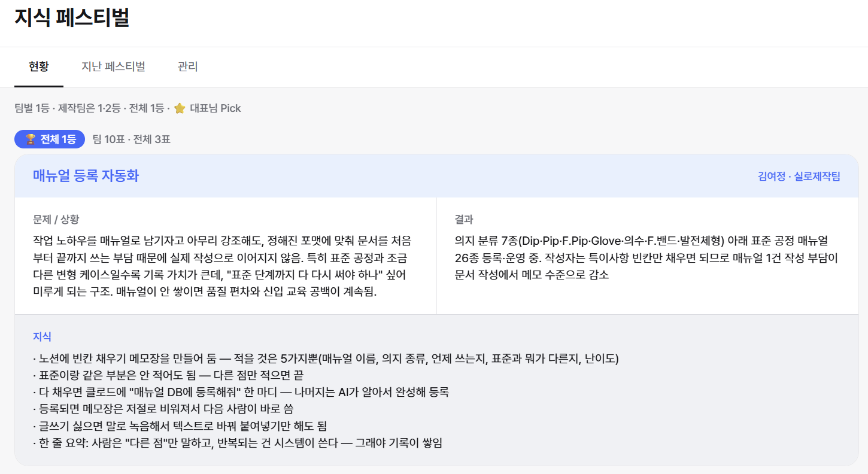Open the 매뉴얼 등록 자동화 card title

(86, 176)
